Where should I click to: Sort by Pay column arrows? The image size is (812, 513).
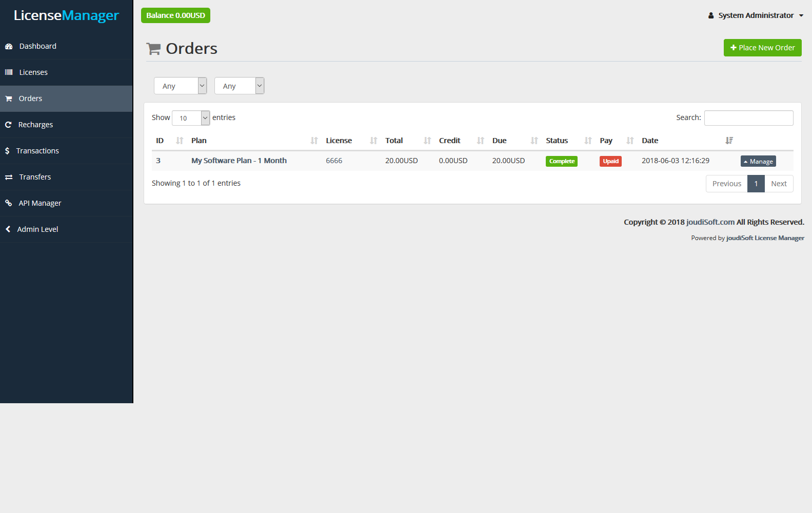point(630,141)
